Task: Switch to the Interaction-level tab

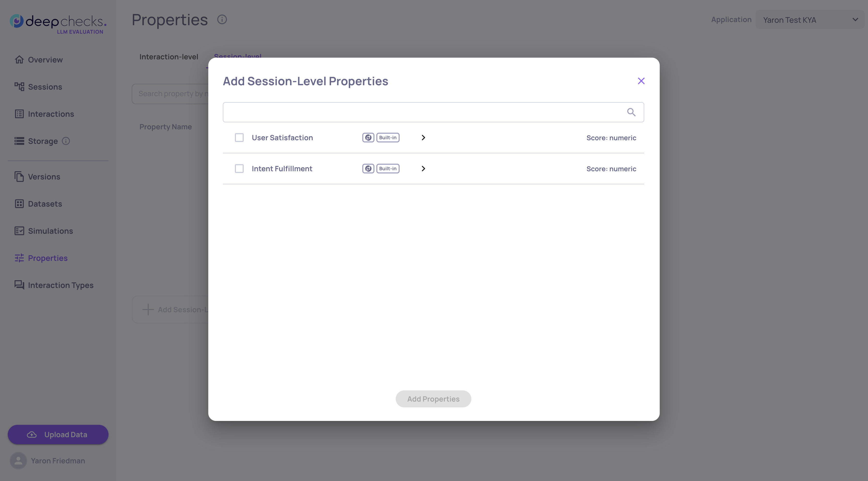Action: point(169,57)
